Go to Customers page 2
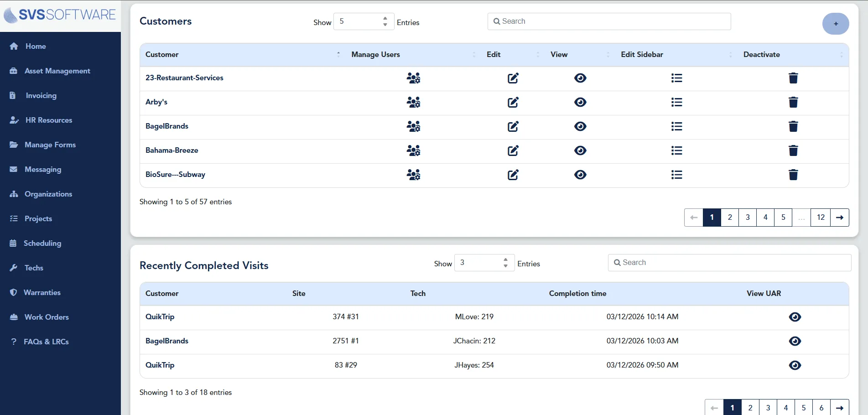Viewport: 868px width, 415px height. tap(730, 218)
